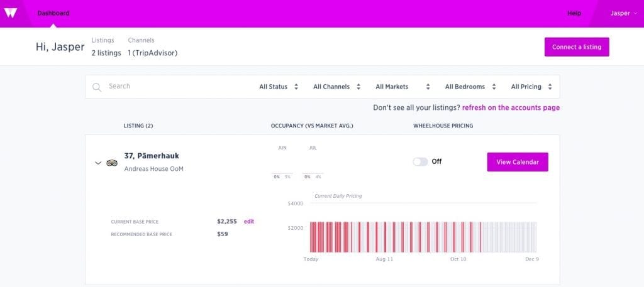The width and height of the screenshot is (644, 287).
Task: Go to the Dashboard tab
Action: pyautogui.click(x=53, y=13)
